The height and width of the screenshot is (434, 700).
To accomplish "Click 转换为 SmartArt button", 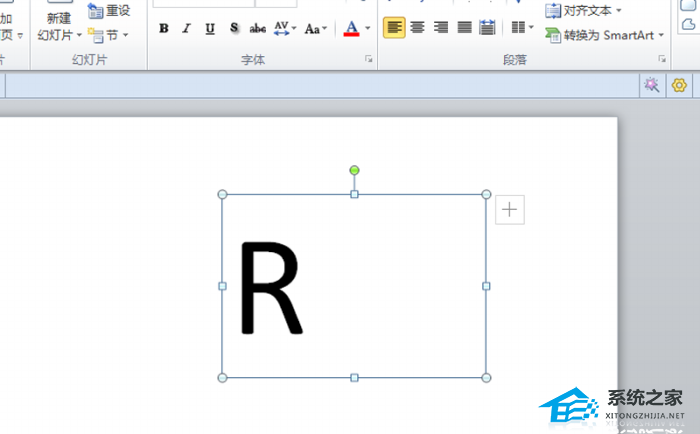I will (603, 35).
